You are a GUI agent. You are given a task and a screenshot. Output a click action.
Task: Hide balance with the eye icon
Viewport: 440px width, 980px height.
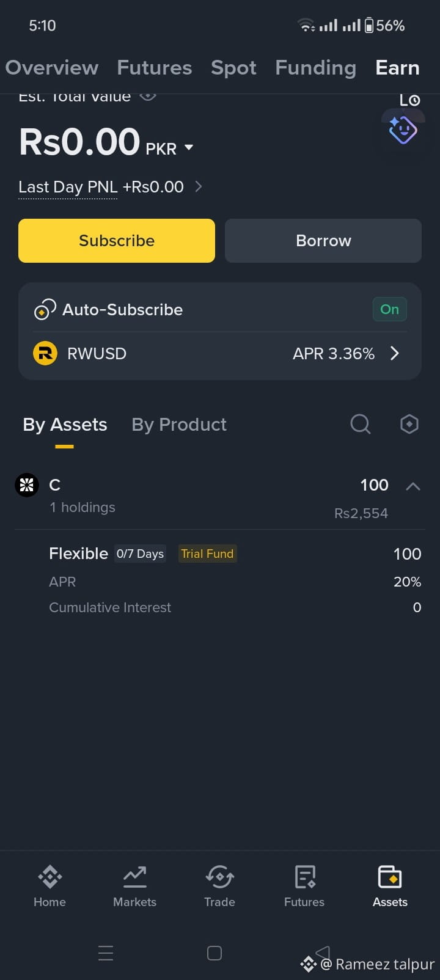point(148,97)
